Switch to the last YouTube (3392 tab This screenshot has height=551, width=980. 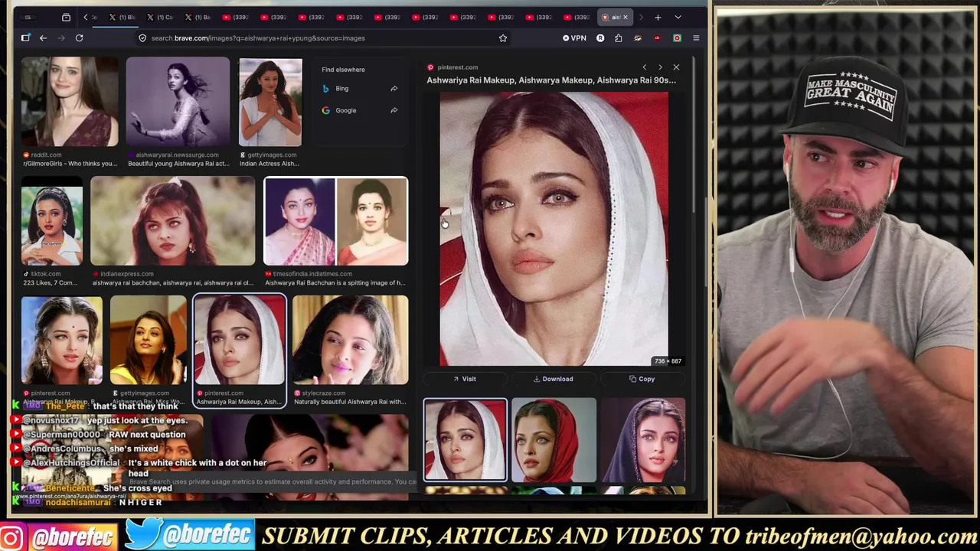(577, 17)
